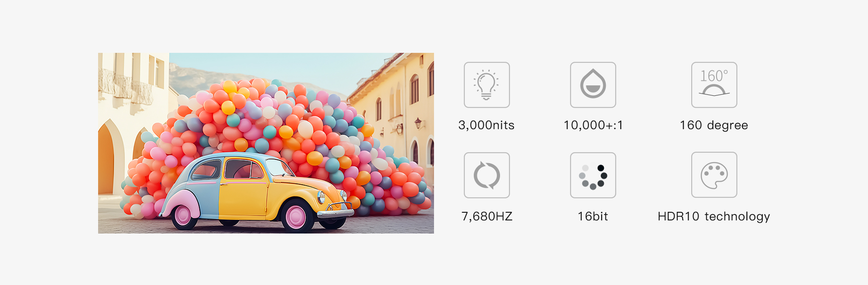Select the color palette HDR icon
868x285 pixels.
click(714, 175)
